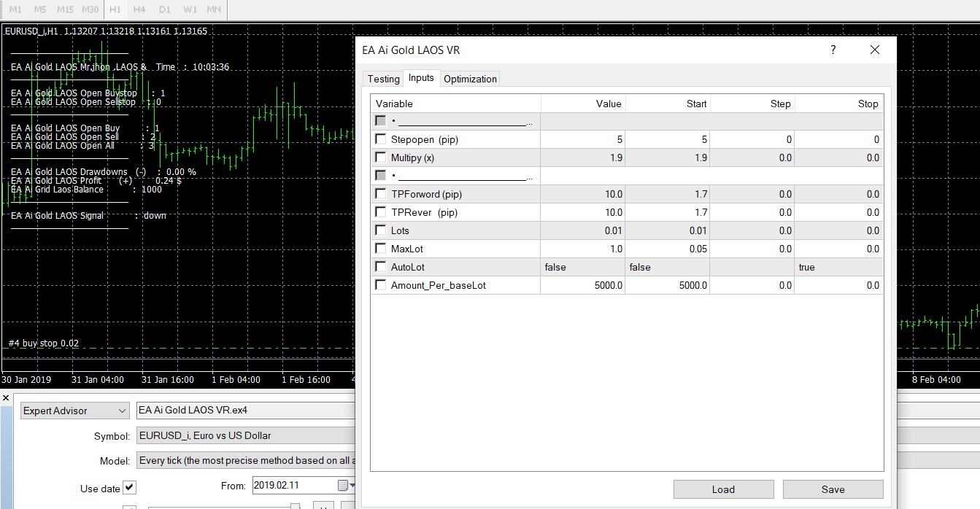Viewport: 980px width, 509px height.
Task: Select the M15 timeframe button
Action: click(x=65, y=9)
